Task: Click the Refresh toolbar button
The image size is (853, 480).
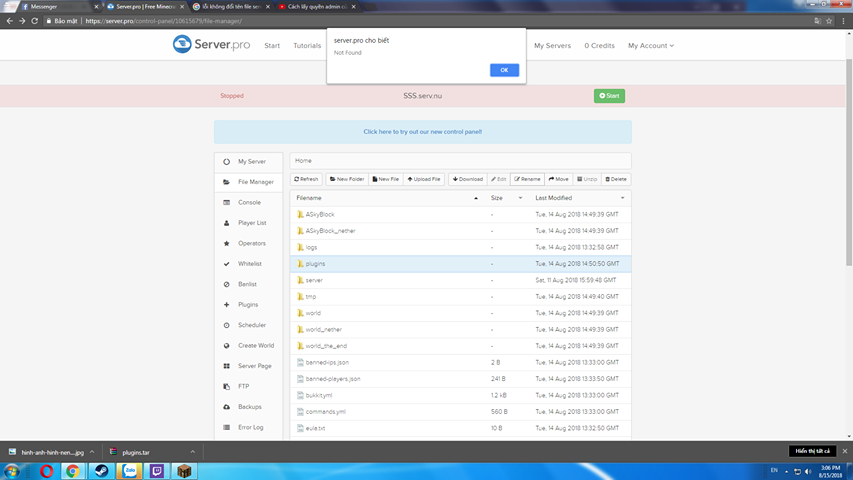Action: [x=307, y=179]
